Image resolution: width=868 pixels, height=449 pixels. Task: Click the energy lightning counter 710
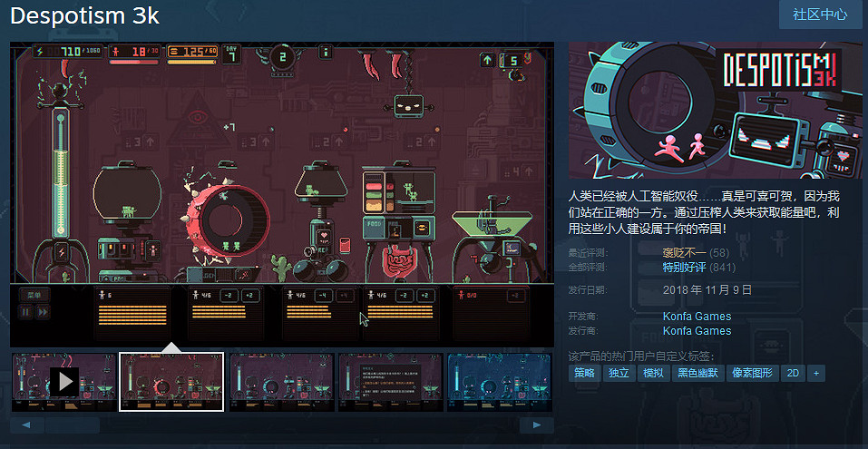pyautogui.click(x=68, y=52)
